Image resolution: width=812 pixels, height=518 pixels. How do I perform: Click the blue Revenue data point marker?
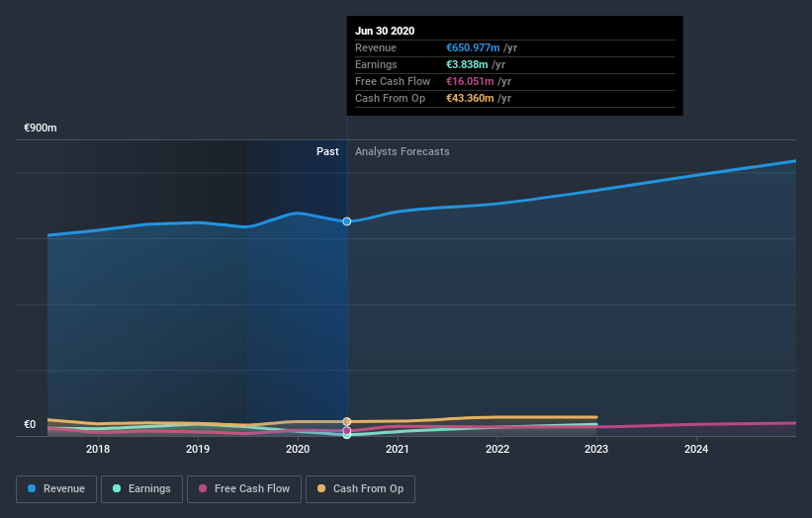(347, 221)
